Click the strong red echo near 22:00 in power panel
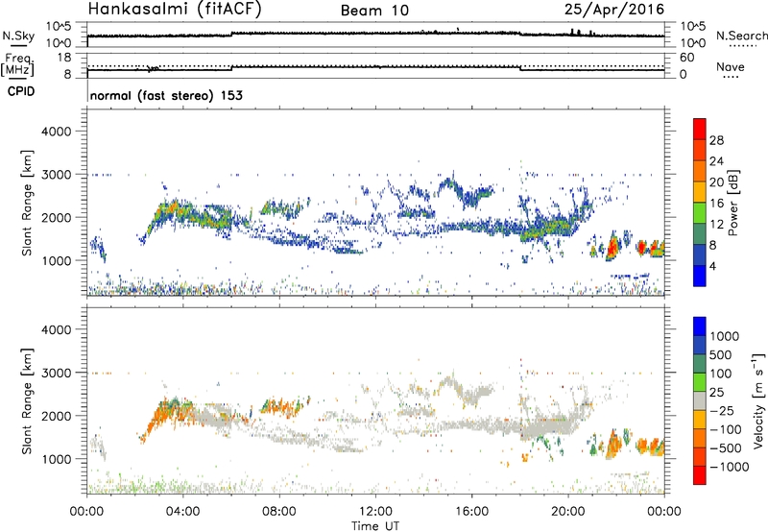The height and width of the screenshot is (532, 768). (612, 249)
